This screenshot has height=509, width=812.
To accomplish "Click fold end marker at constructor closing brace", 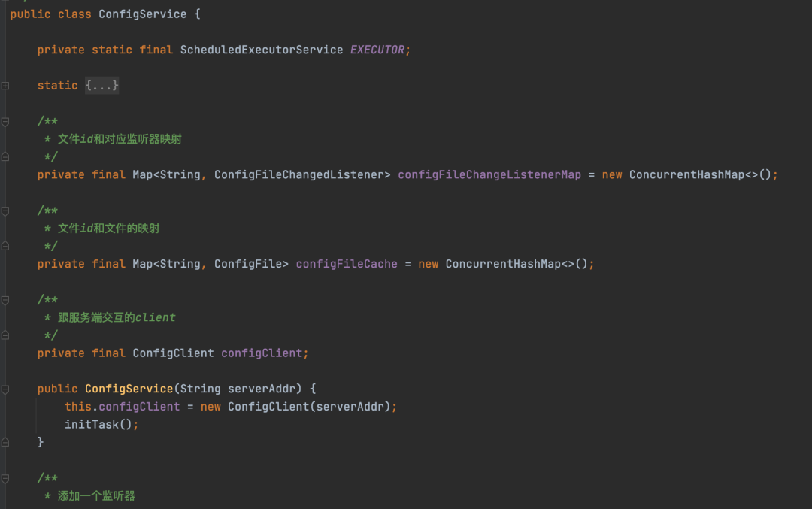I will 5,442.
